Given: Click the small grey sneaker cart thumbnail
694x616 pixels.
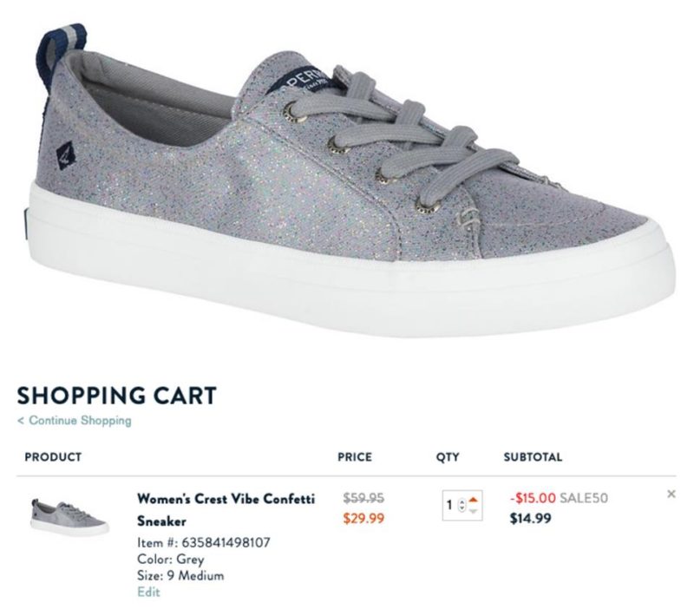Looking at the screenshot, I should (69, 516).
